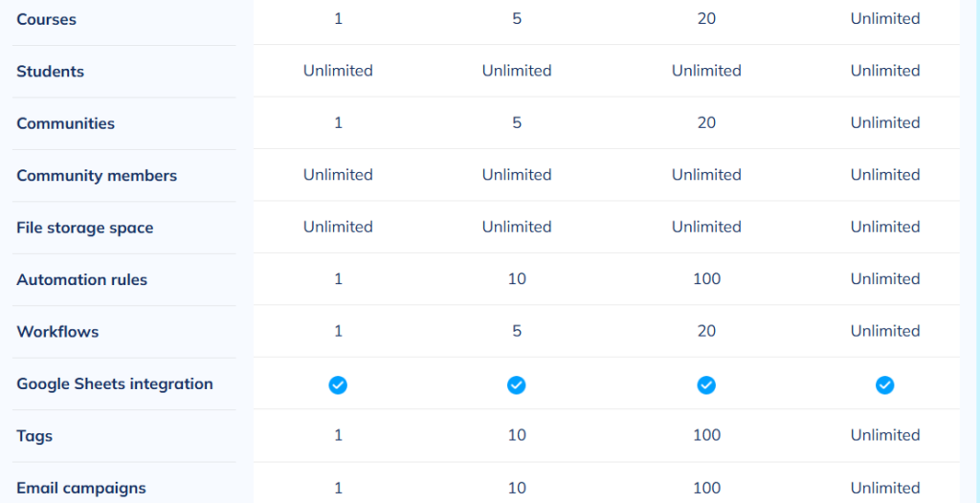Click the Tags value 10
Viewport: 980px width, 503px height.
point(517,435)
